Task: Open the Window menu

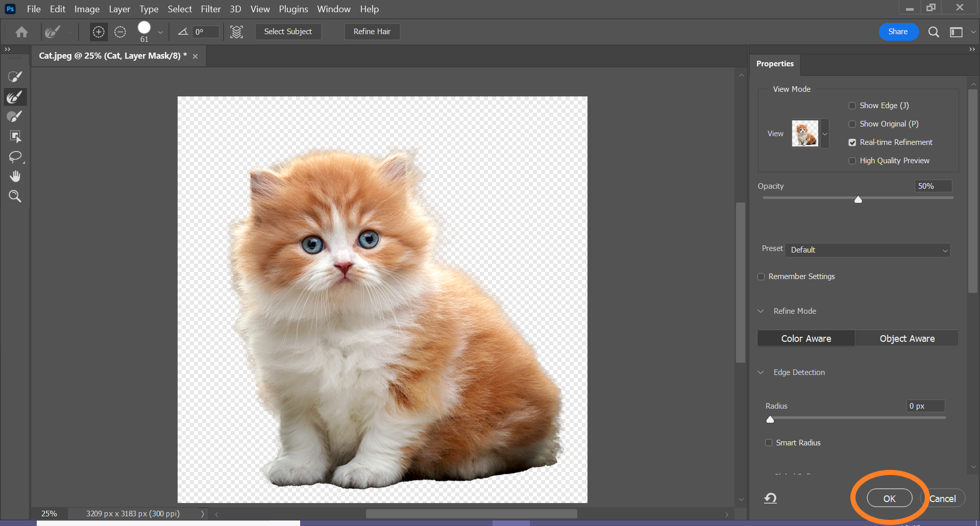Action: click(x=334, y=9)
